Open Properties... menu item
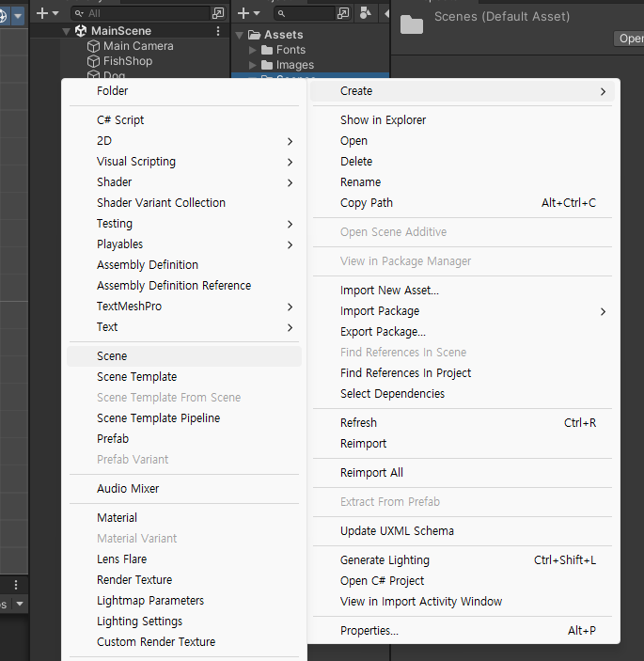 click(463, 631)
